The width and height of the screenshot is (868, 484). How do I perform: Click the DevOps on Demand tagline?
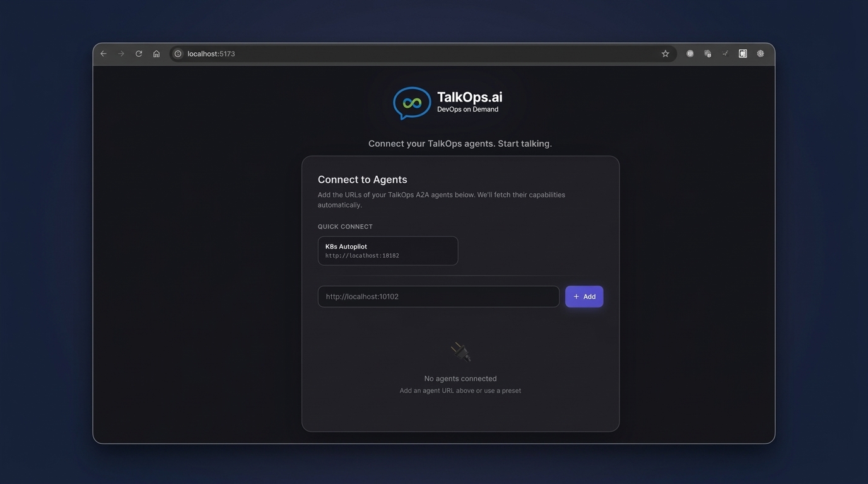click(x=468, y=110)
